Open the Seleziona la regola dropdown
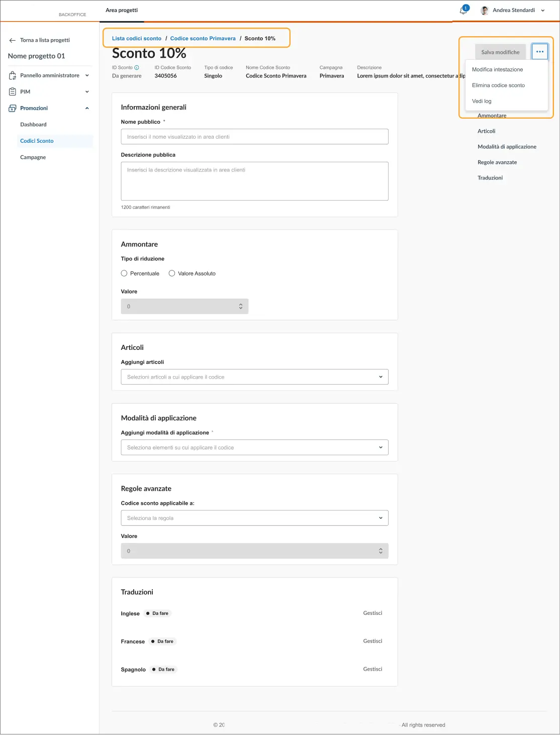560x738 pixels. pyautogui.click(x=254, y=518)
